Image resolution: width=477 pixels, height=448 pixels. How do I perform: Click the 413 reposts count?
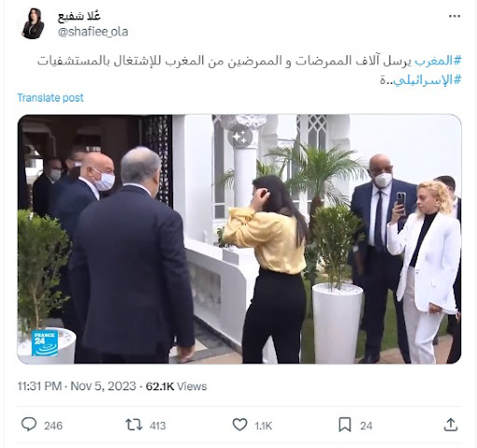pyautogui.click(x=157, y=426)
